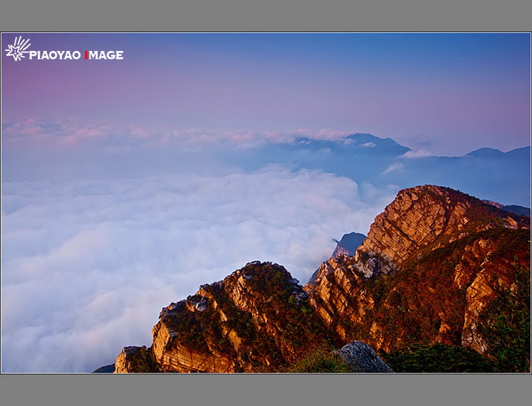The width and height of the screenshot is (532, 406).
Task: Click the green shrubs in the bottom-right corner
Action: point(503,341)
